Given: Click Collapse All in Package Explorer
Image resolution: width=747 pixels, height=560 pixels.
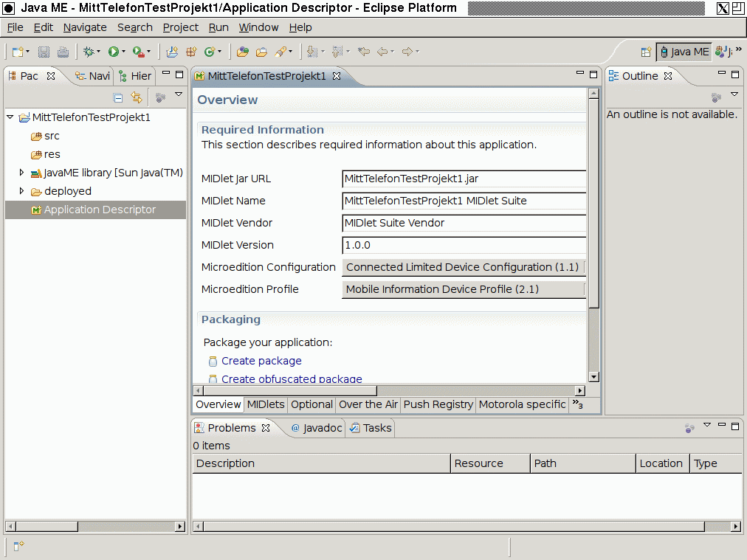Looking at the screenshot, I should (118, 98).
